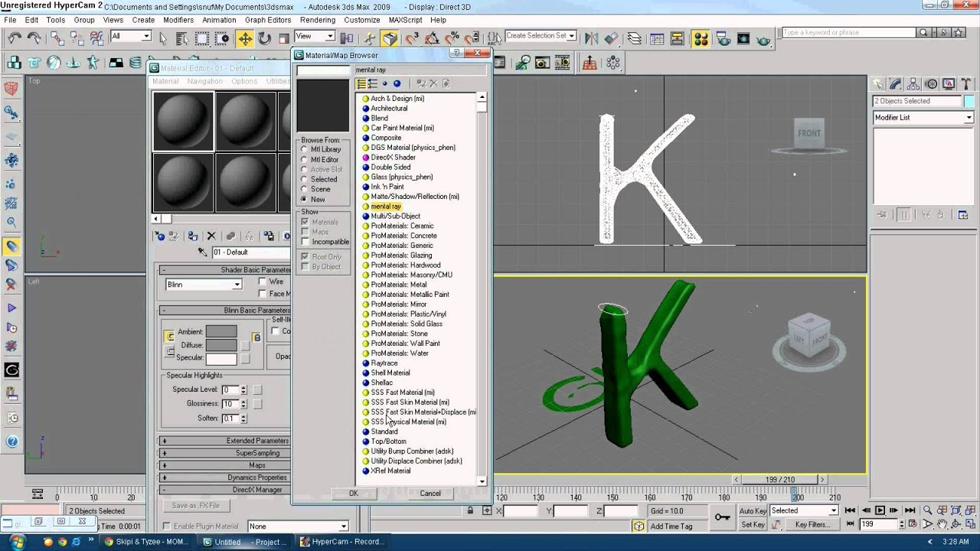Viewport: 980px width, 551px height.
Task: Open the MAXScript menu
Action: pyautogui.click(x=406, y=20)
